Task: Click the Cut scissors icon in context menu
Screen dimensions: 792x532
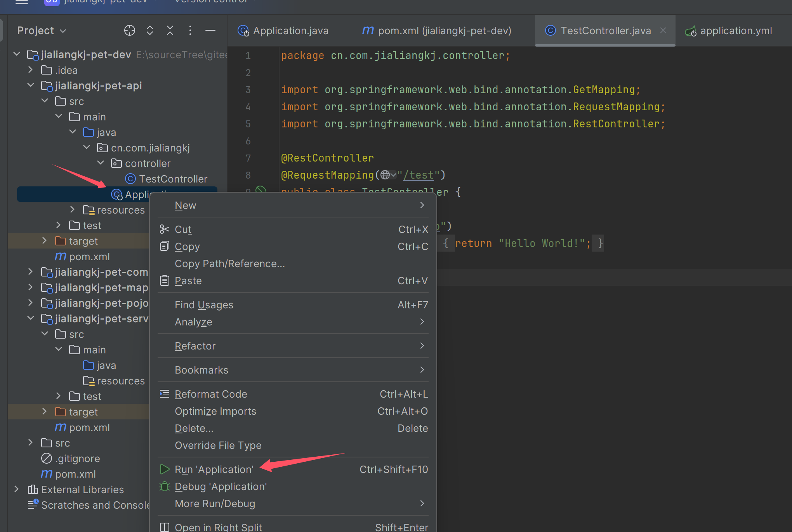Action: click(x=165, y=229)
